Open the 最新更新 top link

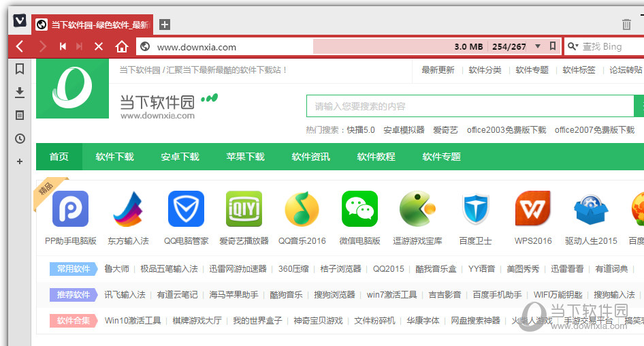[x=438, y=70]
